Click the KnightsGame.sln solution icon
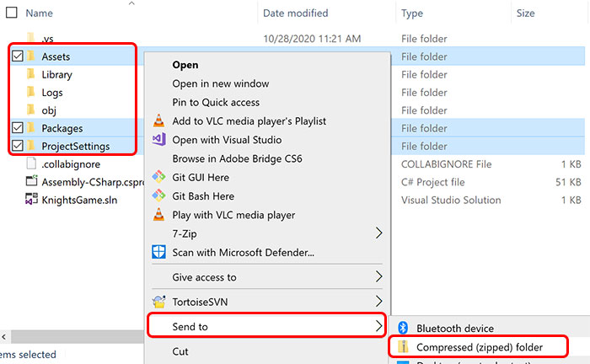 point(32,200)
